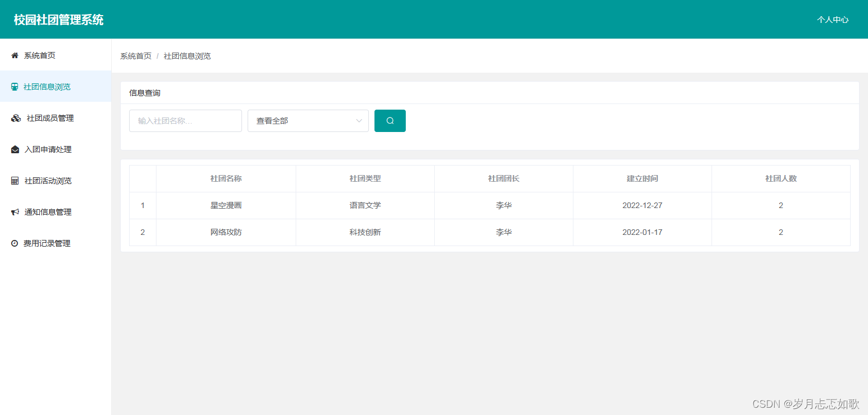This screenshot has height=415, width=868.
Task: Focus the 输入社团名称 search field
Action: [x=186, y=121]
